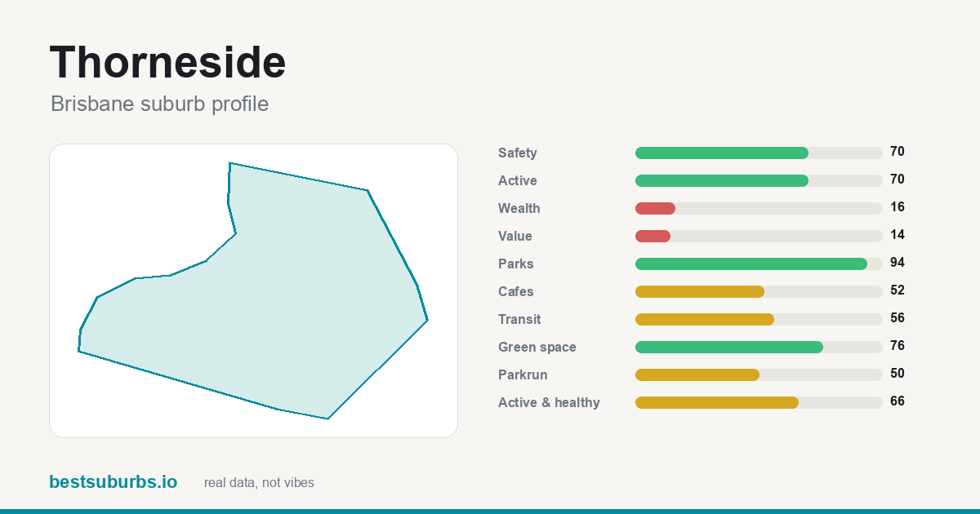Select the Parks label
Screen dimensions: 980x514
(516, 264)
